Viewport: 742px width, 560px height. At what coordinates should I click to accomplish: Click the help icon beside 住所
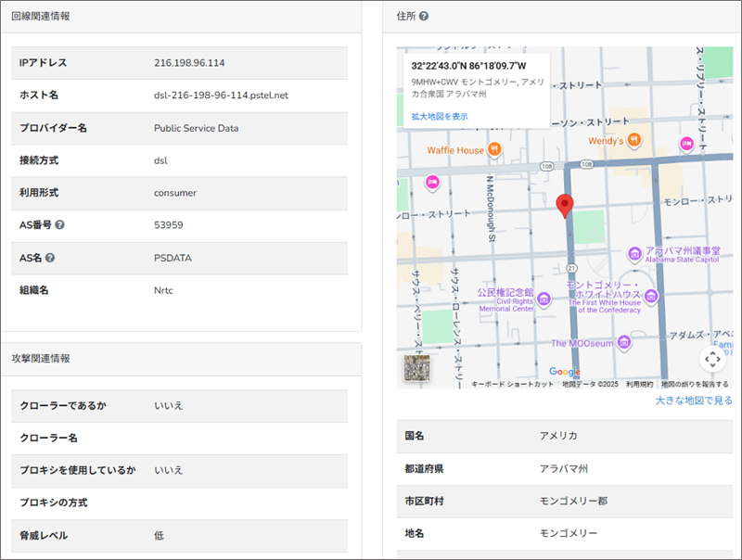click(x=424, y=17)
